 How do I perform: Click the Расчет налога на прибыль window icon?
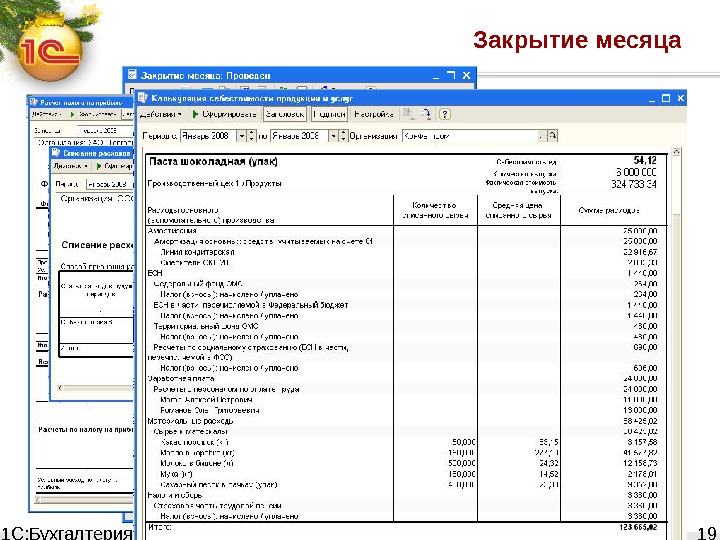34,102
